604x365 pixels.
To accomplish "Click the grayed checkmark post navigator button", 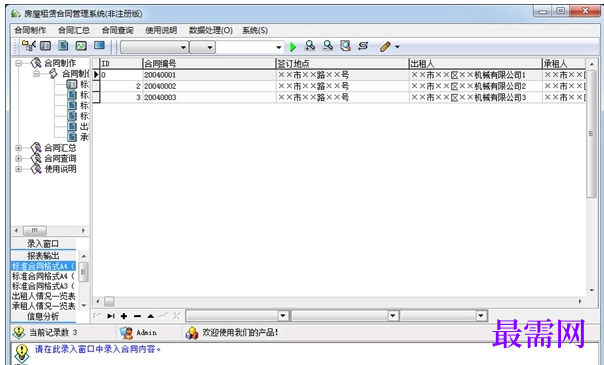I will click(164, 316).
